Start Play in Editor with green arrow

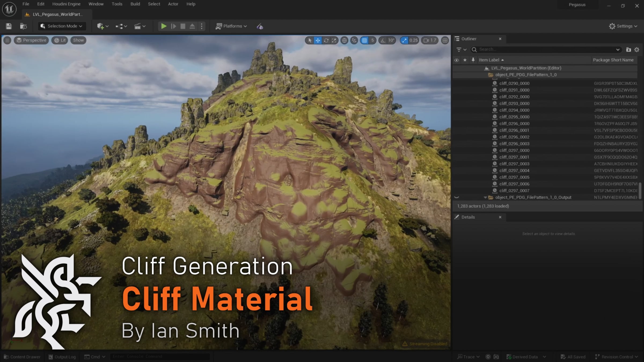pyautogui.click(x=163, y=26)
